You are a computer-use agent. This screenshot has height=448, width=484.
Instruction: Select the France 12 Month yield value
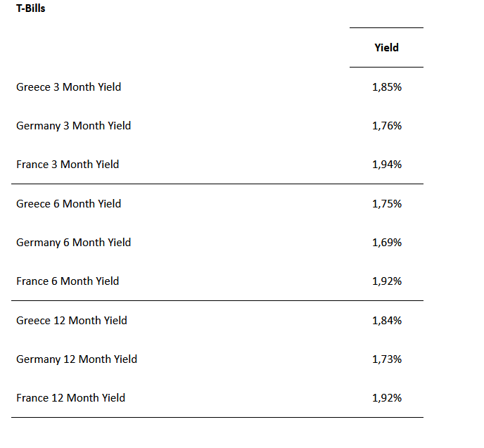tap(386, 398)
